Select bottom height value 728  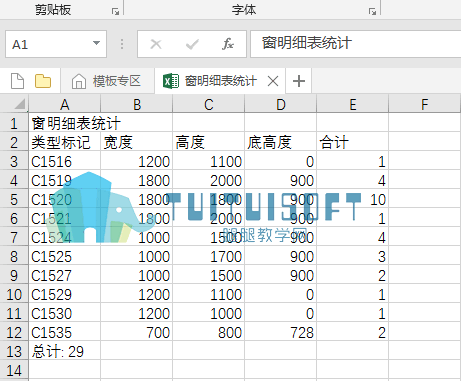pos(281,332)
